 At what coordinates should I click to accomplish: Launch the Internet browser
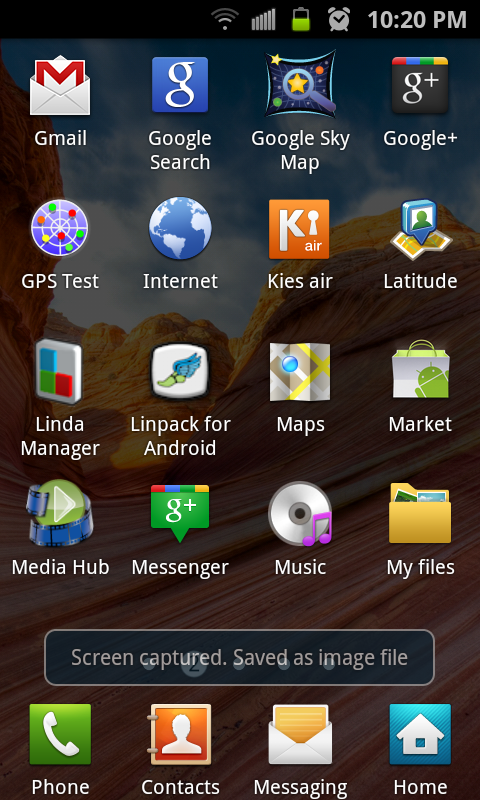click(180, 228)
